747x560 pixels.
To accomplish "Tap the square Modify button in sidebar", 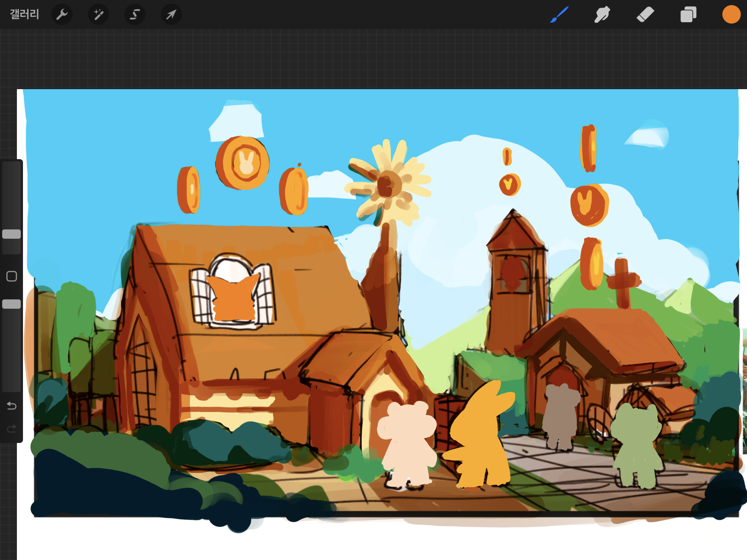I will [11, 276].
